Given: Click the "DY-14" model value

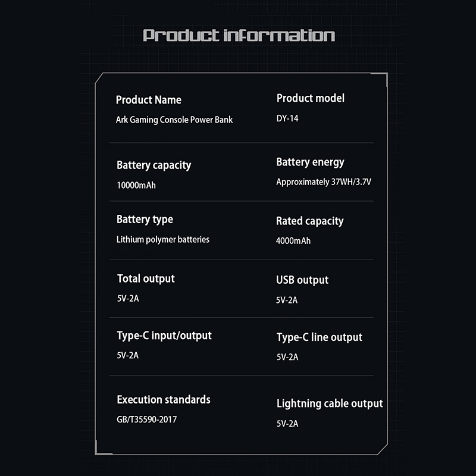Looking at the screenshot, I should tap(287, 118).
